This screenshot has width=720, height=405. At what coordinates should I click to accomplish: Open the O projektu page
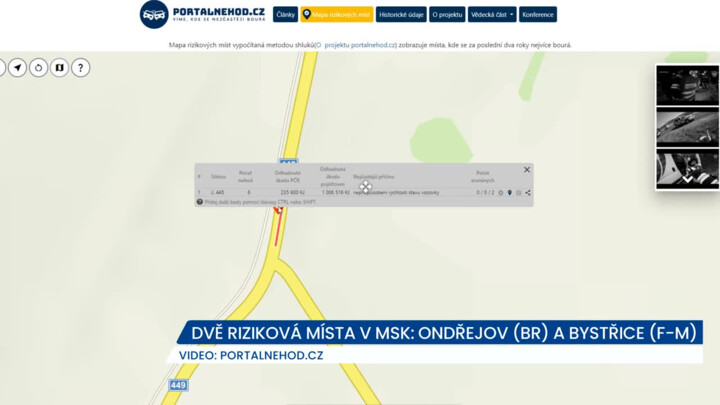(x=447, y=15)
